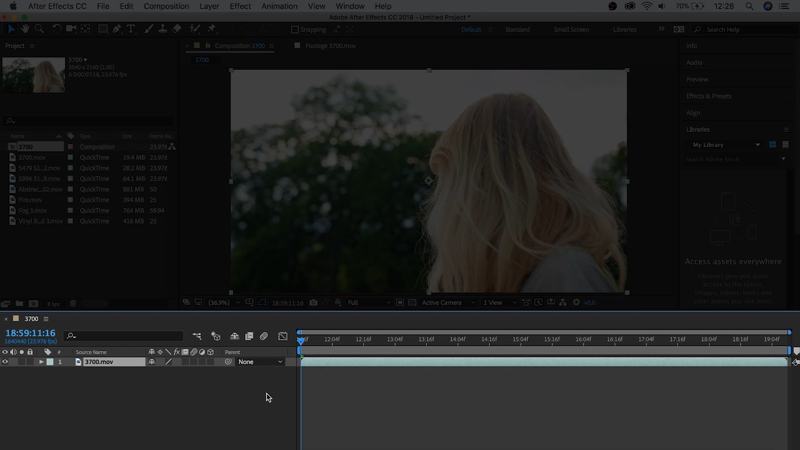Screen dimensions: 800x450
Task: Create a new composition from Project panel footer
Action: point(33,304)
